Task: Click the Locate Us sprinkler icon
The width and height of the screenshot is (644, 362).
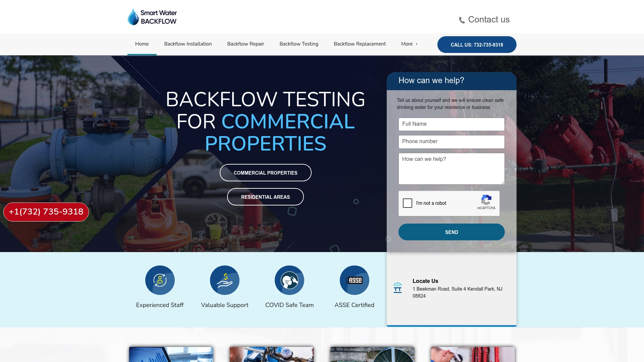Action: (397, 288)
